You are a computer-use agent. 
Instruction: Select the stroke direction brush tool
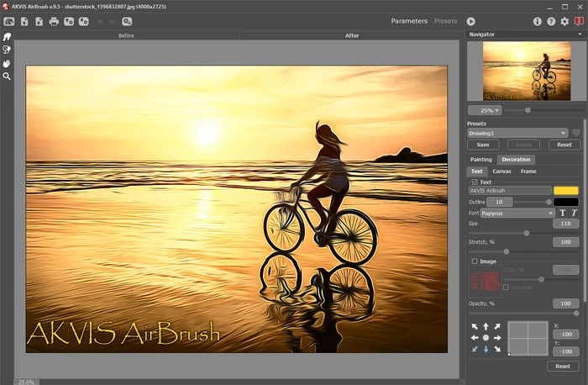[7, 37]
